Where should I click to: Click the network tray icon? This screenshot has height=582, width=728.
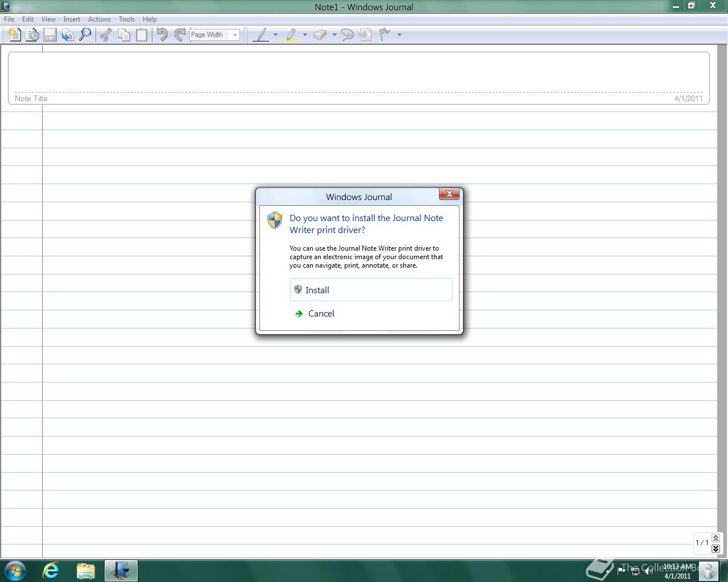tap(635, 571)
